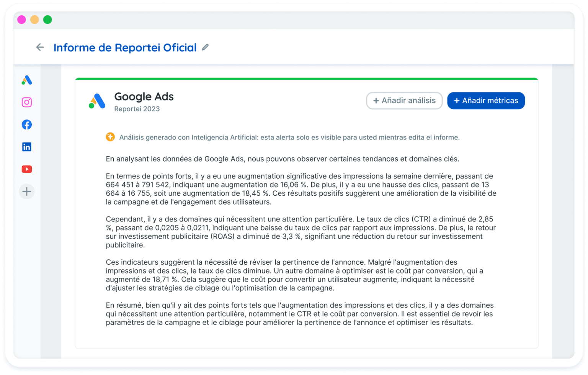Click the red close dot
This screenshot has width=588, height=375.
tap(22, 19)
